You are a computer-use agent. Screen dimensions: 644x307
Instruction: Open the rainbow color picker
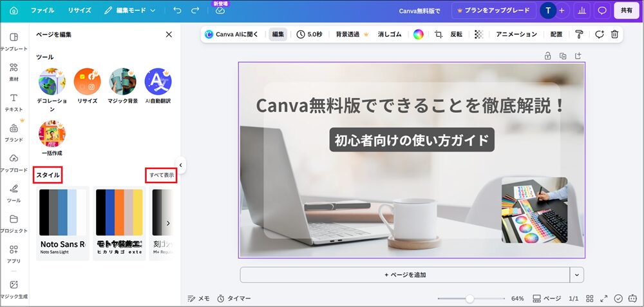click(x=418, y=35)
